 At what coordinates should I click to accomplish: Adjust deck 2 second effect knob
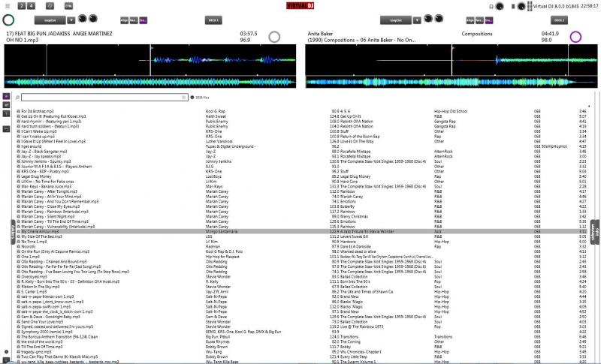[439, 19]
